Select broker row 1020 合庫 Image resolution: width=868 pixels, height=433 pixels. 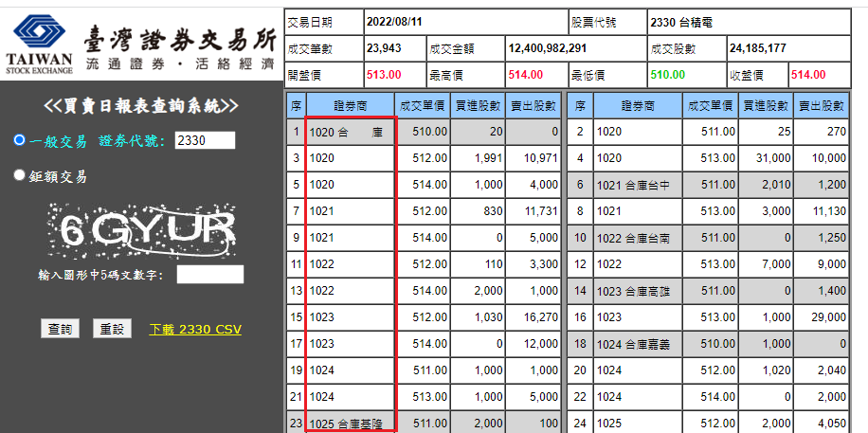(350, 132)
